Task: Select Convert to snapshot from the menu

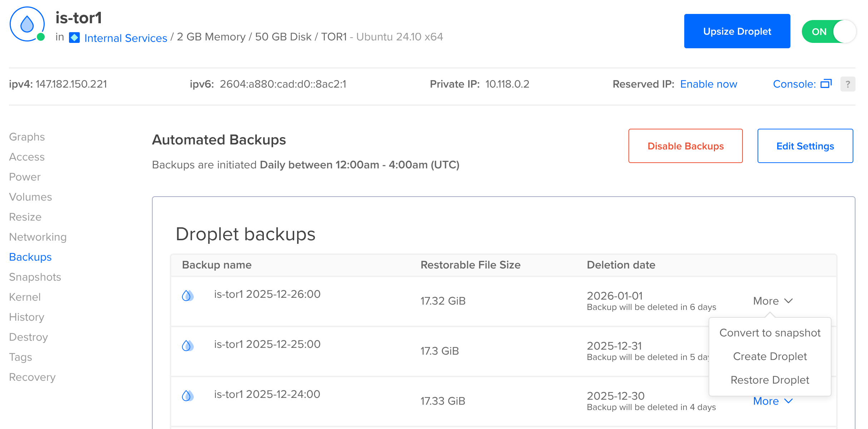Action: tap(770, 333)
